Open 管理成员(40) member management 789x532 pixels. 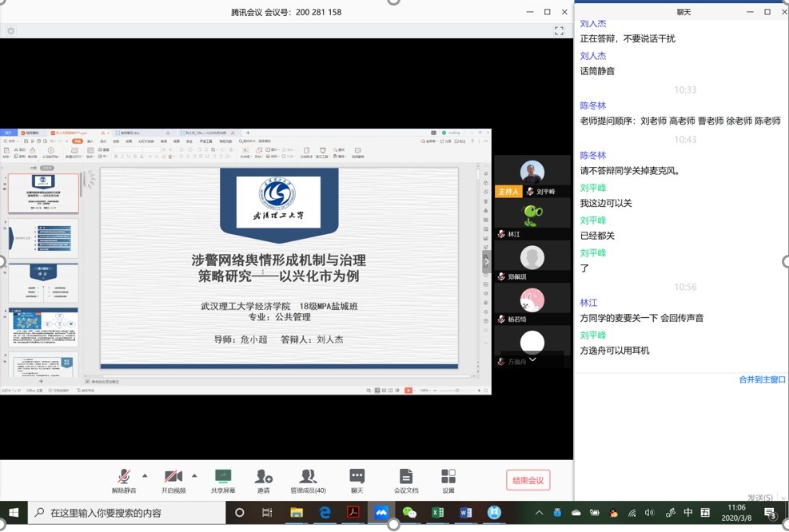click(308, 480)
